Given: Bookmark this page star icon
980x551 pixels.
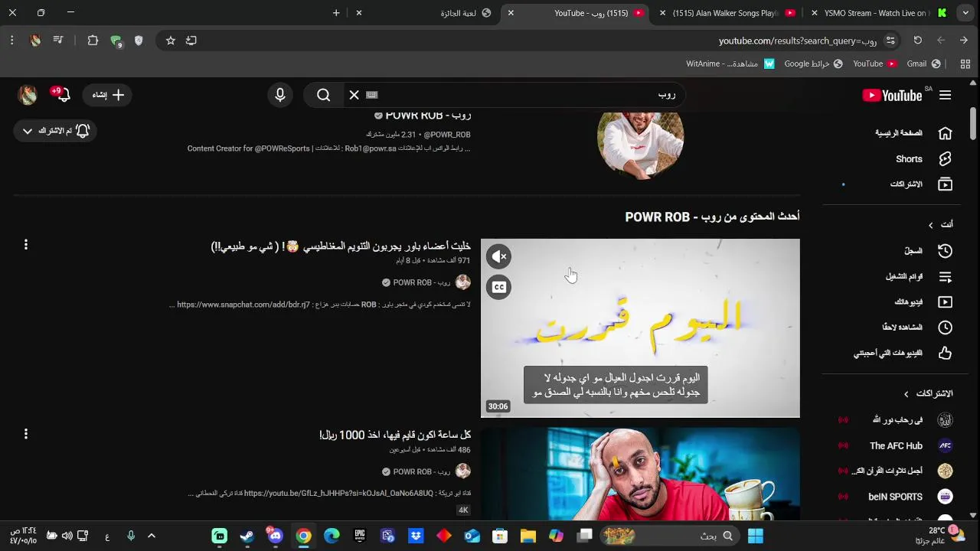Looking at the screenshot, I should pyautogui.click(x=171, y=41).
